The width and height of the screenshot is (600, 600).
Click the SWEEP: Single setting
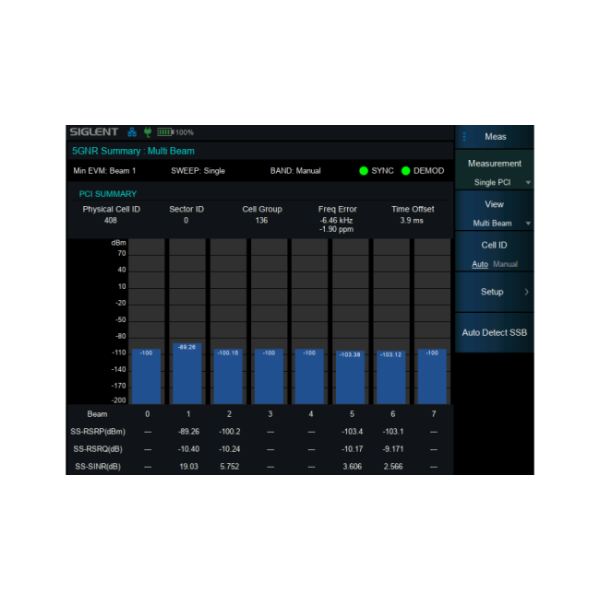tap(198, 171)
